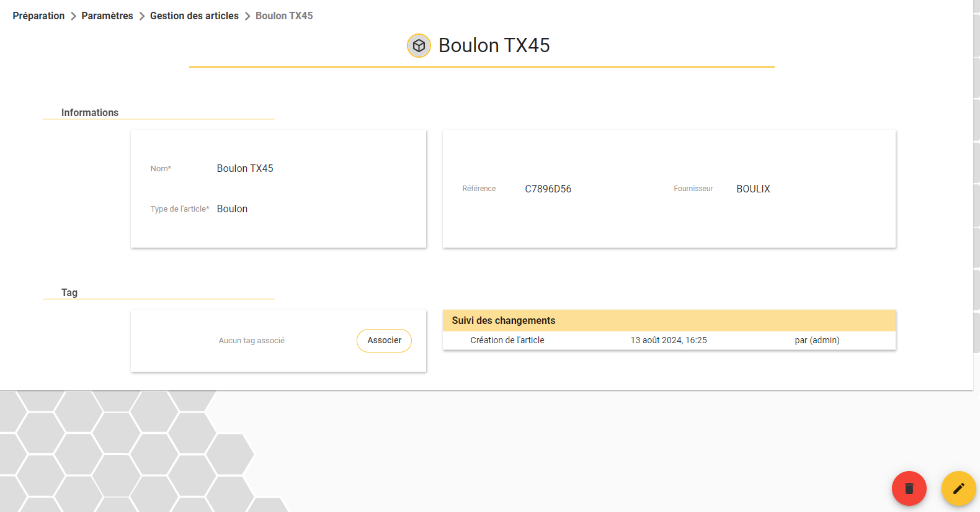Click the red trash delete button
The height and width of the screenshot is (512, 980).
(909, 488)
